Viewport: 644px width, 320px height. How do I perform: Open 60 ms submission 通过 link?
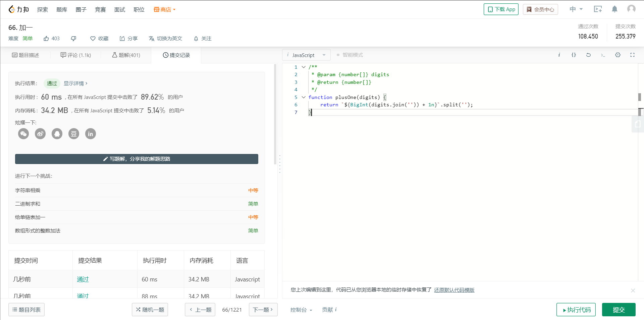(x=83, y=279)
